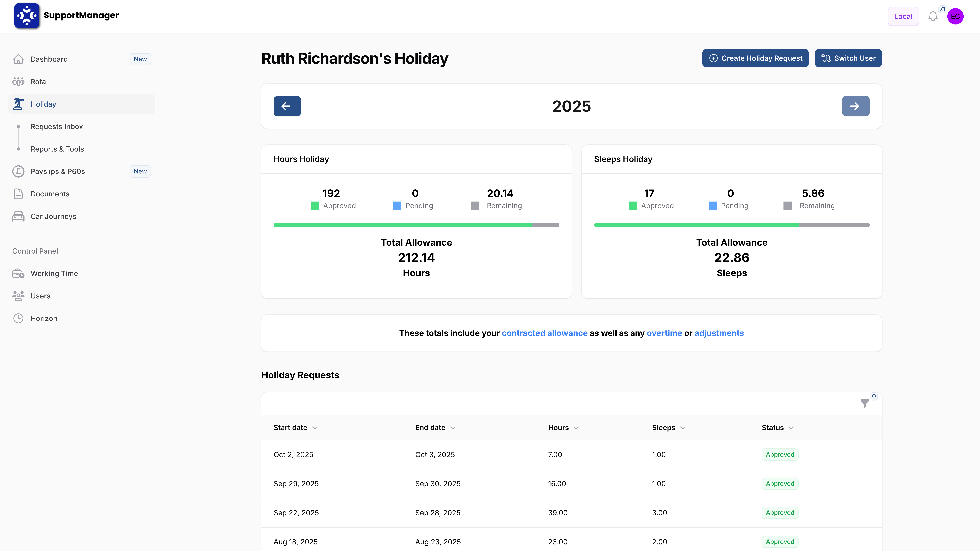Viewport: 980px width, 551px height.
Task: Click blue Pending swatch in Hours Holiday
Action: click(397, 206)
